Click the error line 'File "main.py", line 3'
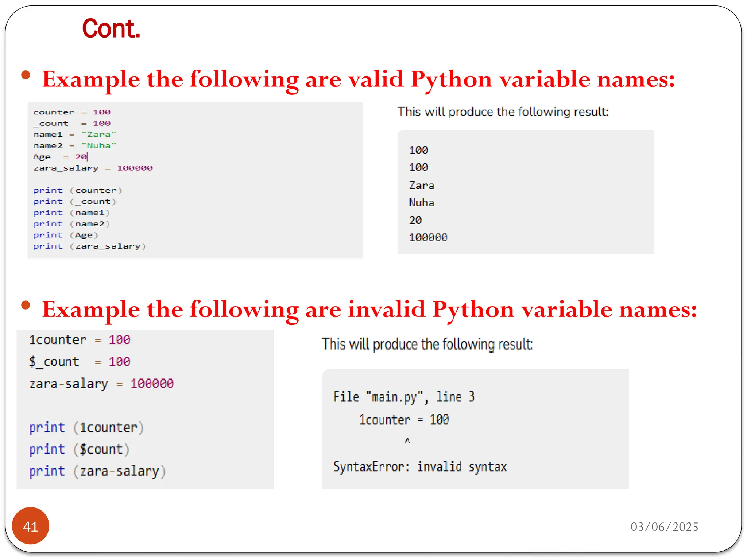Screen dimensions: 747x560 pos(404,397)
